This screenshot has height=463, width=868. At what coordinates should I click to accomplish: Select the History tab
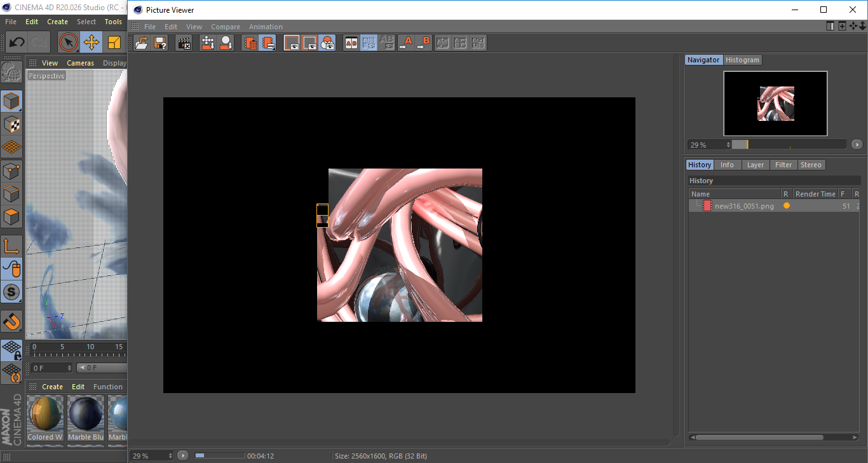click(x=700, y=165)
